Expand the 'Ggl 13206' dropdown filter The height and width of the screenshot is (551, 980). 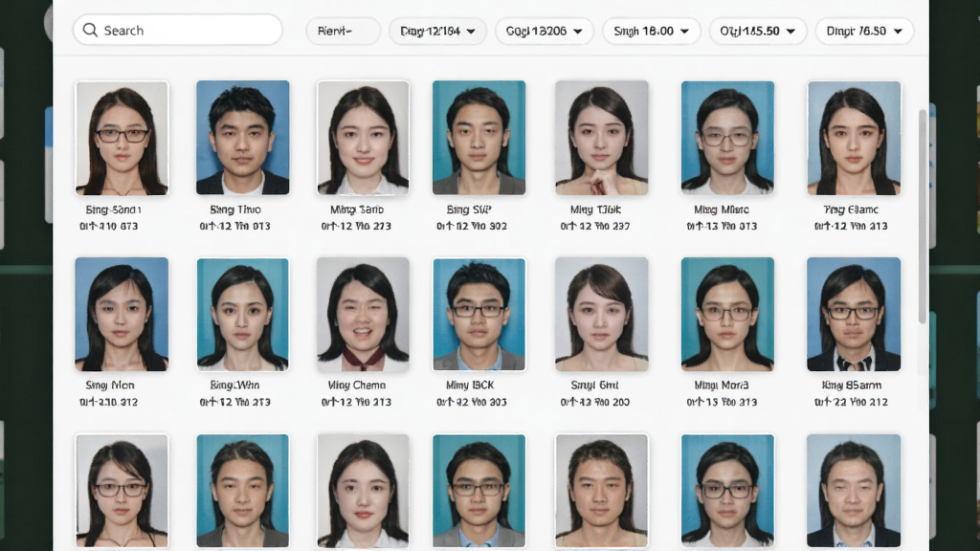(x=545, y=31)
